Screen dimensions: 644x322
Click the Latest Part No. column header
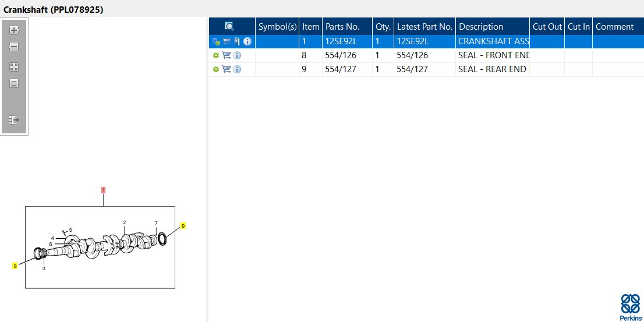pyautogui.click(x=424, y=27)
